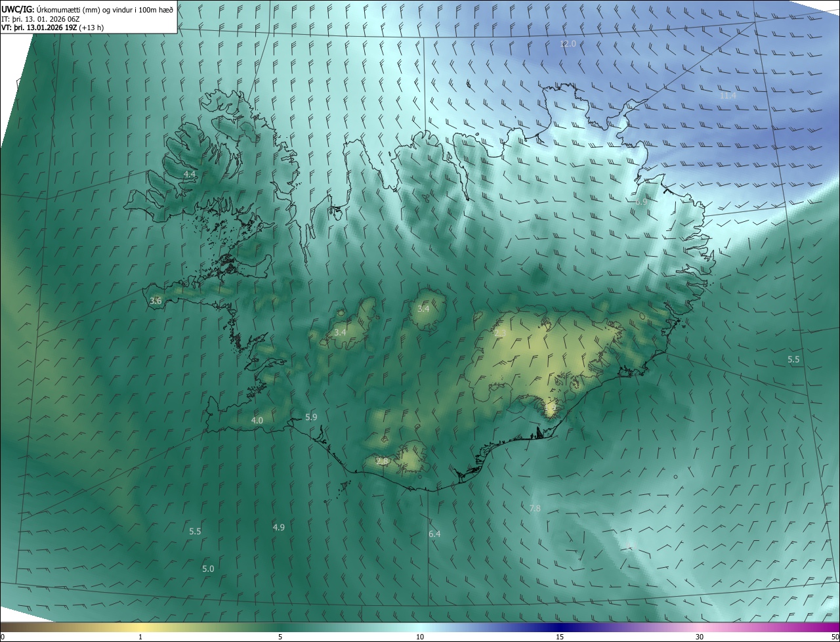Click the color scale tick labeled 50
The image size is (840, 642).
tap(835, 637)
